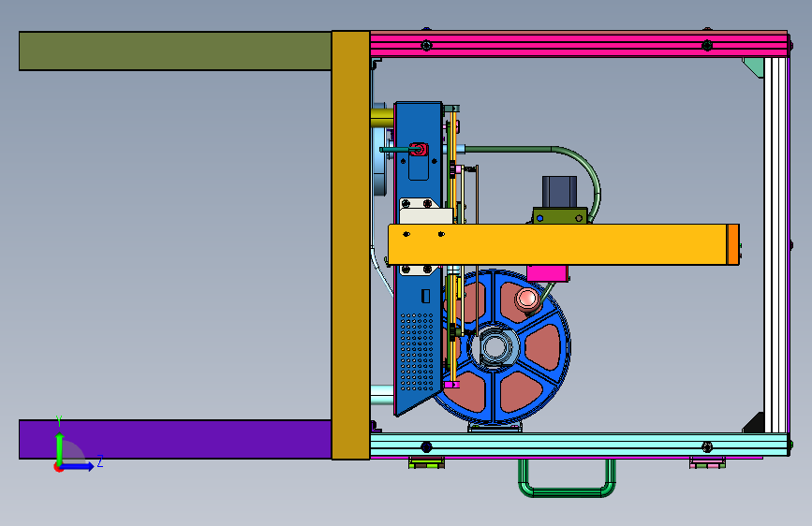Click the red origin ball of the axis triad

[x=58, y=468]
